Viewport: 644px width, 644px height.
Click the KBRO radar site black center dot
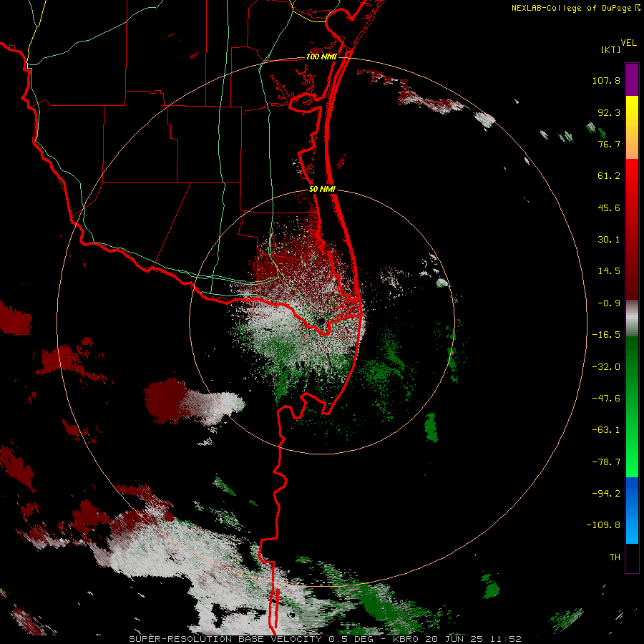(x=321, y=321)
